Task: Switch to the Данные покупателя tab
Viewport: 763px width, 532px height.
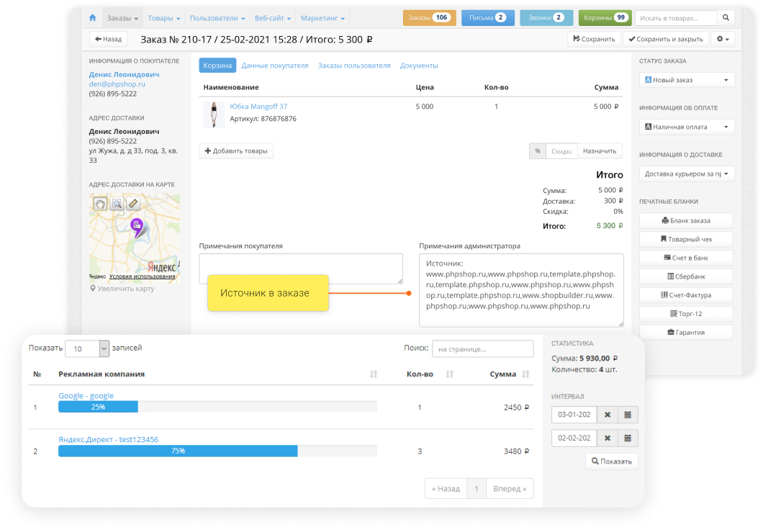Action: tap(275, 66)
